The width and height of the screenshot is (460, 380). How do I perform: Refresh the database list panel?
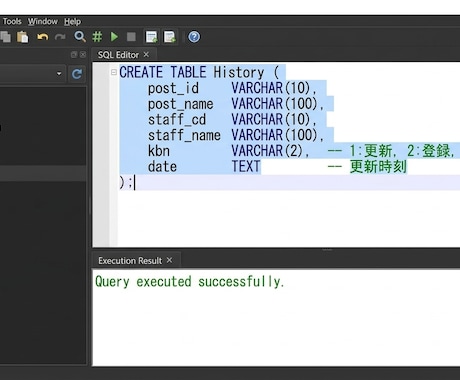(77, 74)
